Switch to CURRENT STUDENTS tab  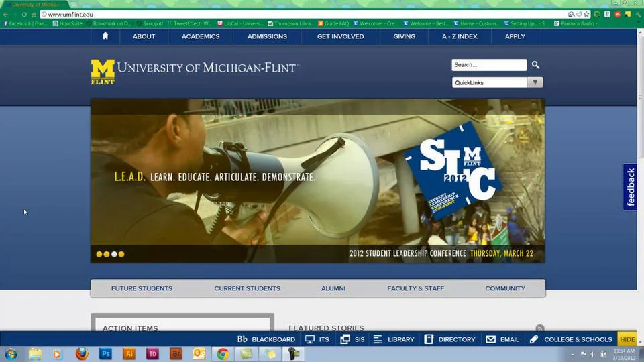click(x=248, y=288)
